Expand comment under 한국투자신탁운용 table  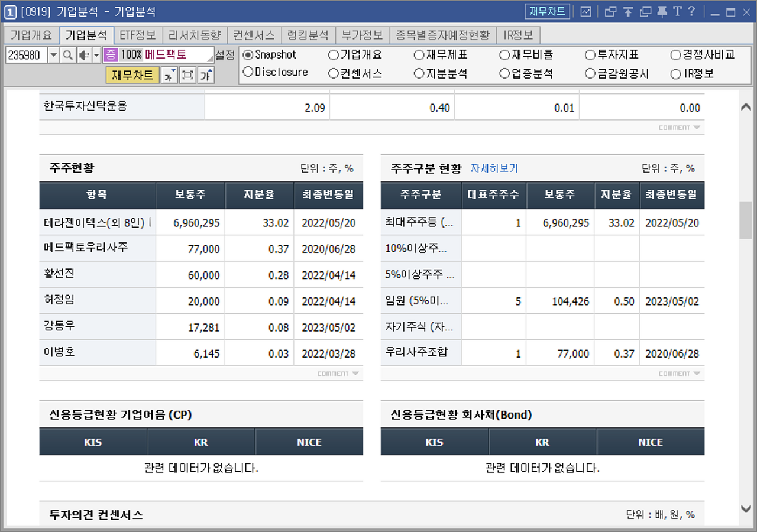click(679, 128)
